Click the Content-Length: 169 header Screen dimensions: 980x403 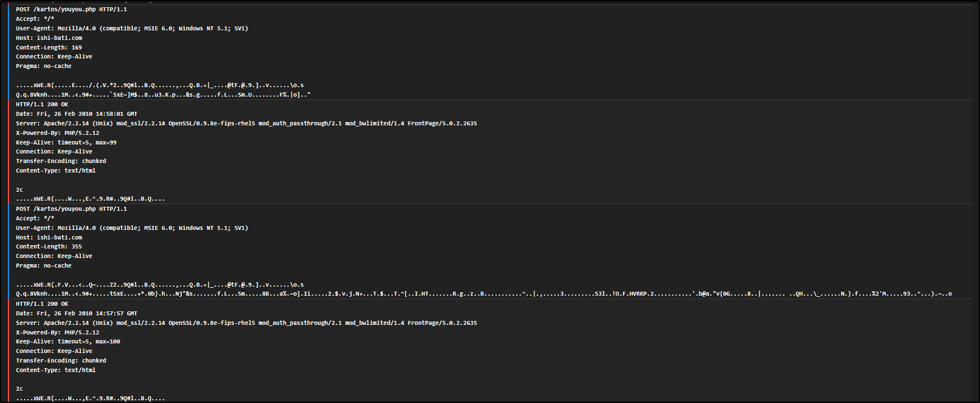48,48
